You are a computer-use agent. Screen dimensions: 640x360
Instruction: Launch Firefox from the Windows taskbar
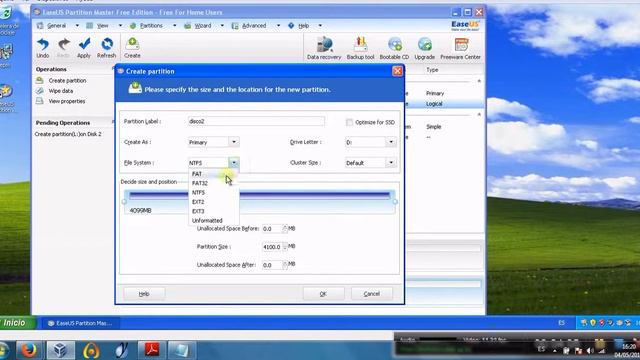click(29, 350)
